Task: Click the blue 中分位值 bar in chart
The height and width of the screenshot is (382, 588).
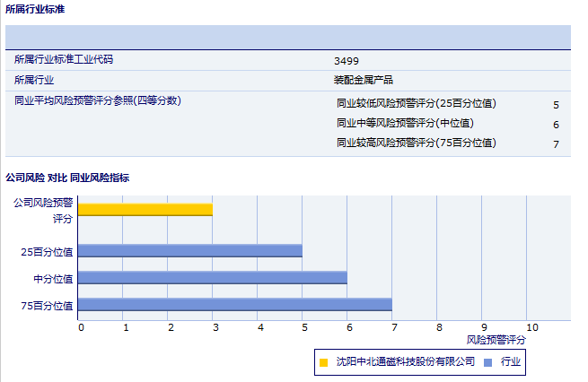Action: coord(213,278)
